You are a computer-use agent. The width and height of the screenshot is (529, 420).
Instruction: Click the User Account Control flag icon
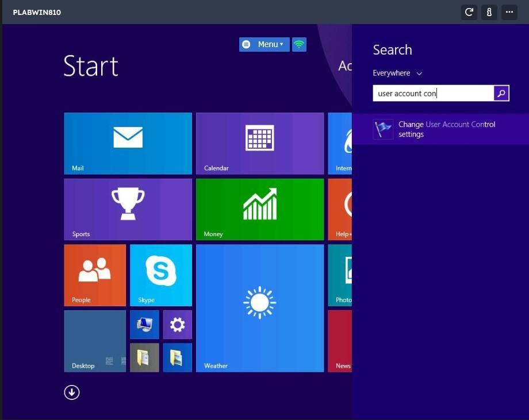(x=384, y=129)
